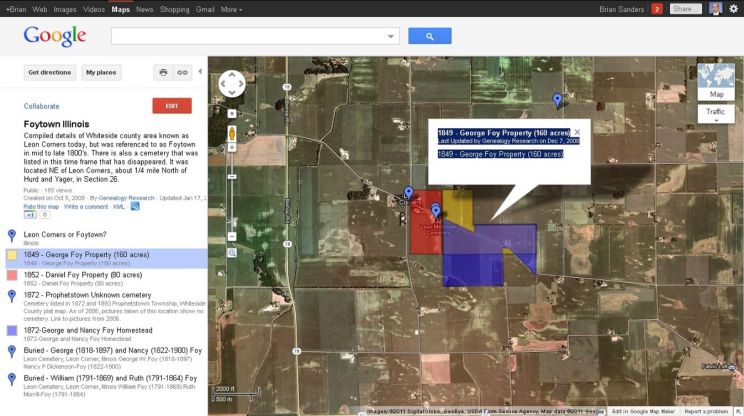This screenshot has width=744, height=416.
Task: Click the Google logo
Action: tap(55, 36)
